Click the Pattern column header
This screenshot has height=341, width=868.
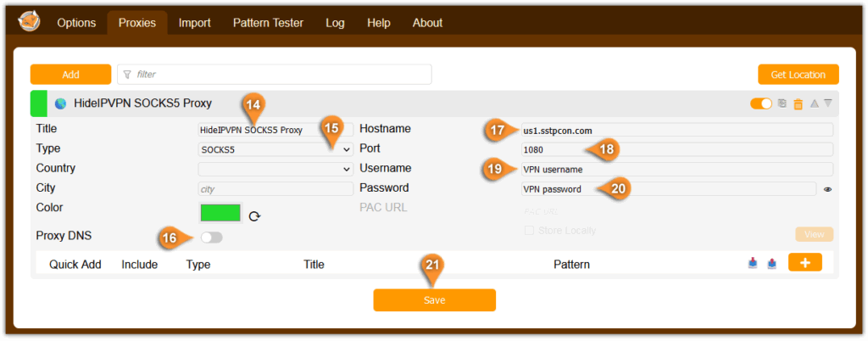coord(572,265)
